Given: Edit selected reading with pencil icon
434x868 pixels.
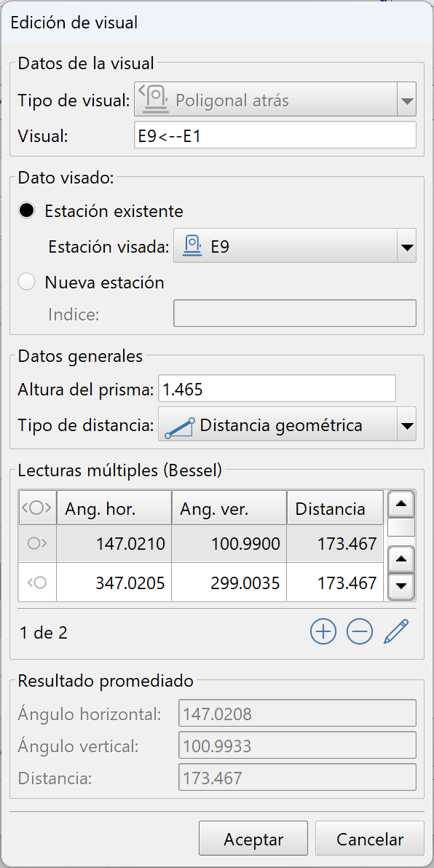Looking at the screenshot, I should tap(396, 631).
